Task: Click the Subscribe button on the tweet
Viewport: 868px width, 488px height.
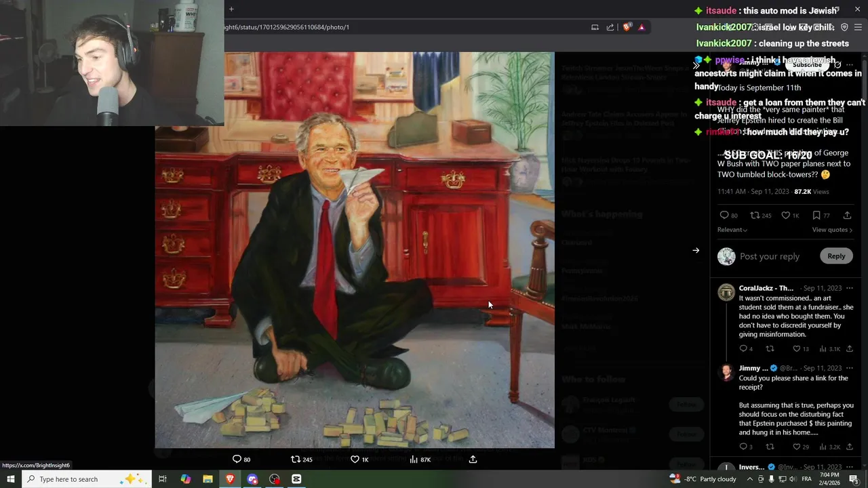Action: tap(807, 64)
